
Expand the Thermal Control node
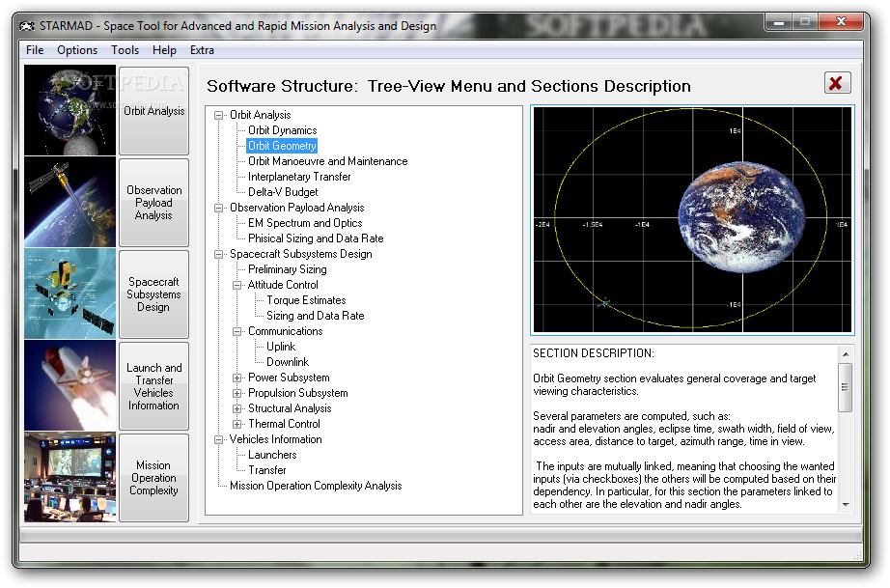coord(236,424)
